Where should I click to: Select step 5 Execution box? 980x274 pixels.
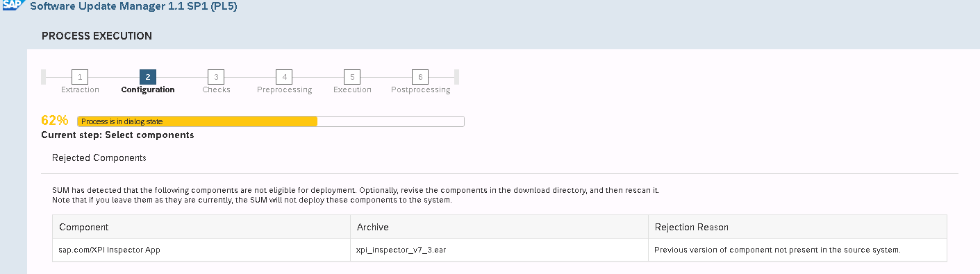(x=352, y=76)
